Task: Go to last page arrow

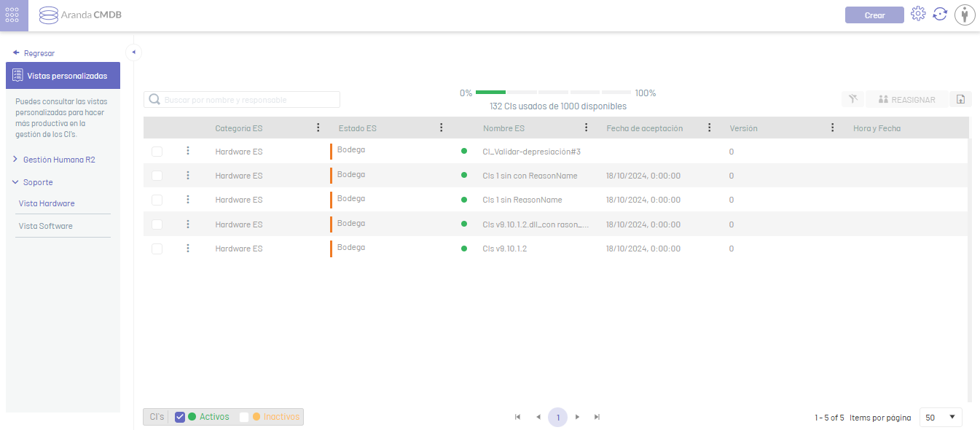Action: tap(597, 417)
